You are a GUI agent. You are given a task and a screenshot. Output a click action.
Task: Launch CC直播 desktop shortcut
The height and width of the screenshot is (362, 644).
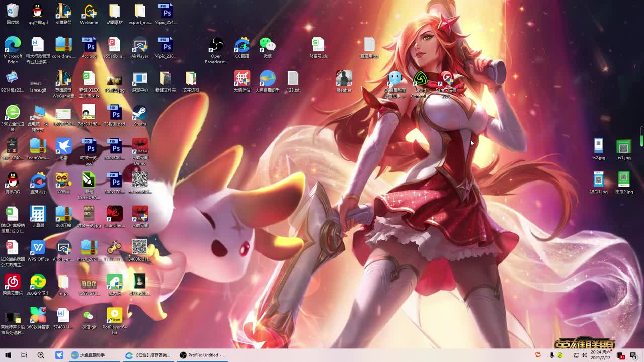[x=242, y=45]
